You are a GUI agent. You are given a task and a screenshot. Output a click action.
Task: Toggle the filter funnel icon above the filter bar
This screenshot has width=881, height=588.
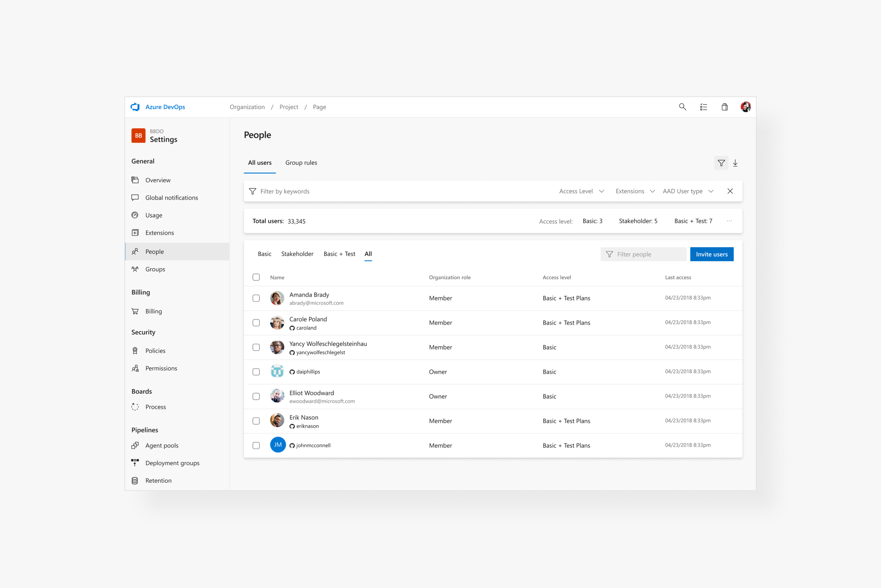click(721, 163)
